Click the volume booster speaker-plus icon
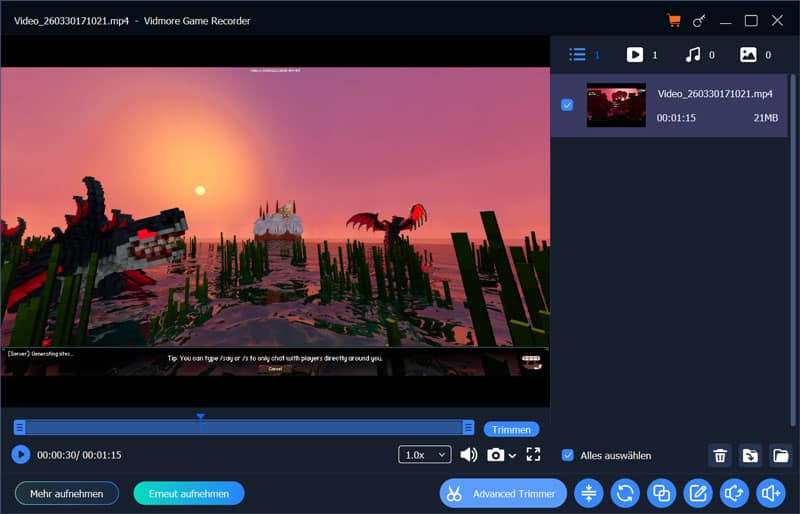The height and width of the screenshot is (514, 800). point(769,493)
